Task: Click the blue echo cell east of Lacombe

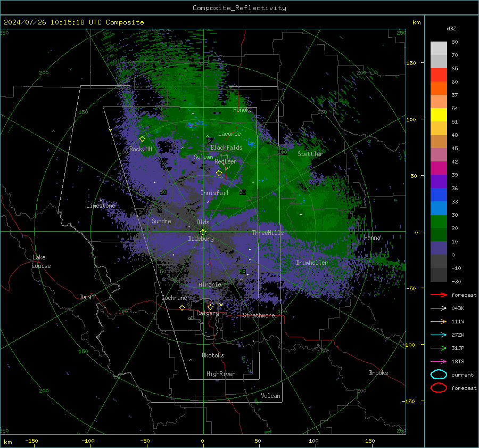Action: [x=251, y=143]
